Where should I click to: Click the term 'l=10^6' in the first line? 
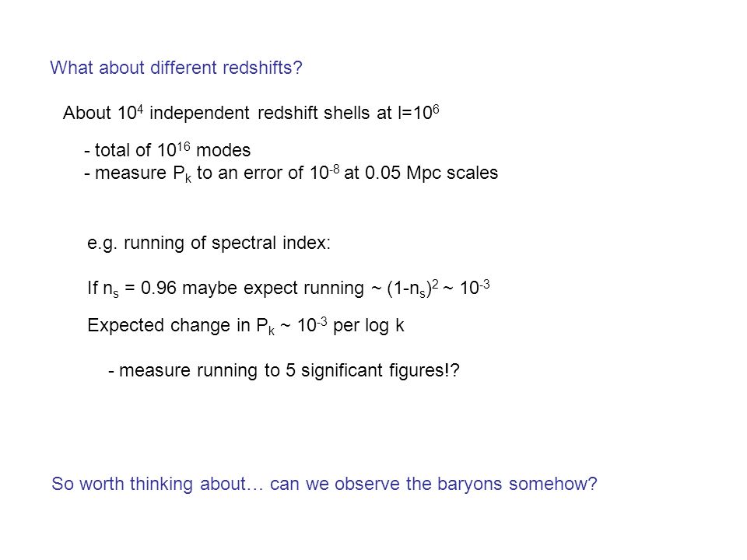point(419,112)
